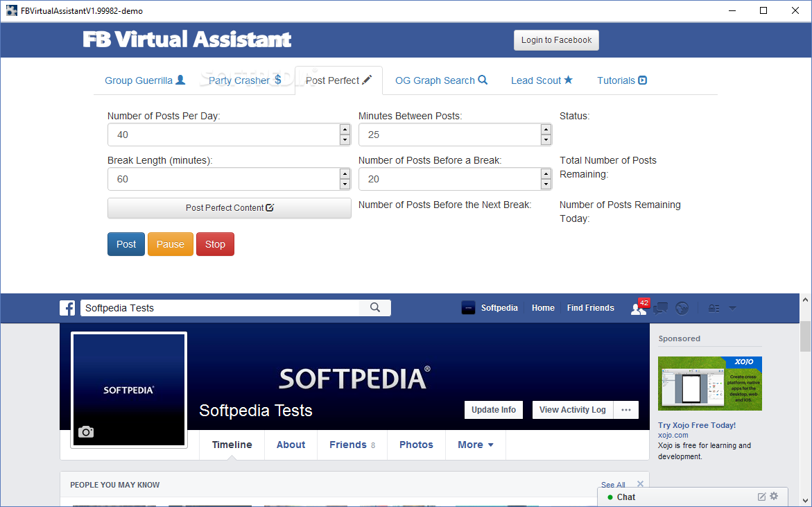Increase Number of Posts Before a Break
This screenshot has width=812, height=507.
[x=546, y=174]
